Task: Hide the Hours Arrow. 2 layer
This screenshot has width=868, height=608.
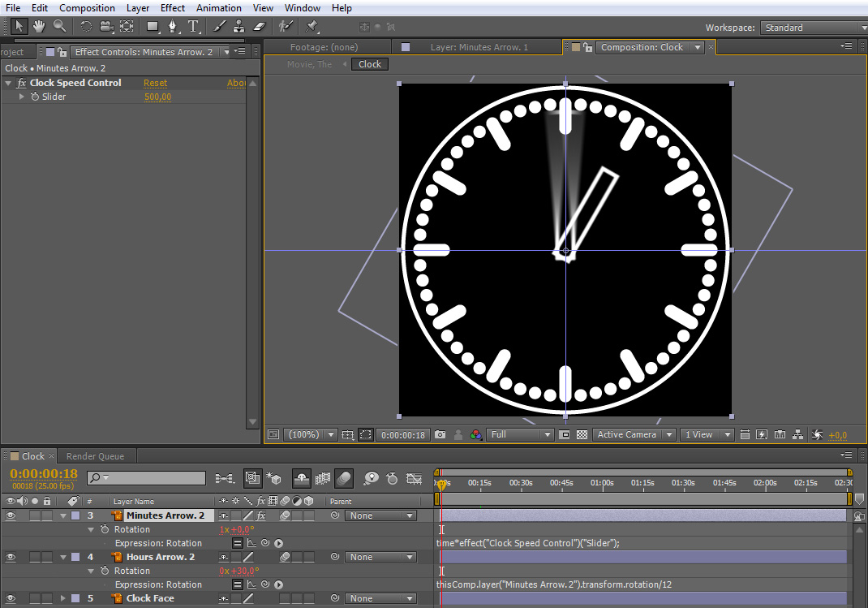Action: [x=11, y=557]
